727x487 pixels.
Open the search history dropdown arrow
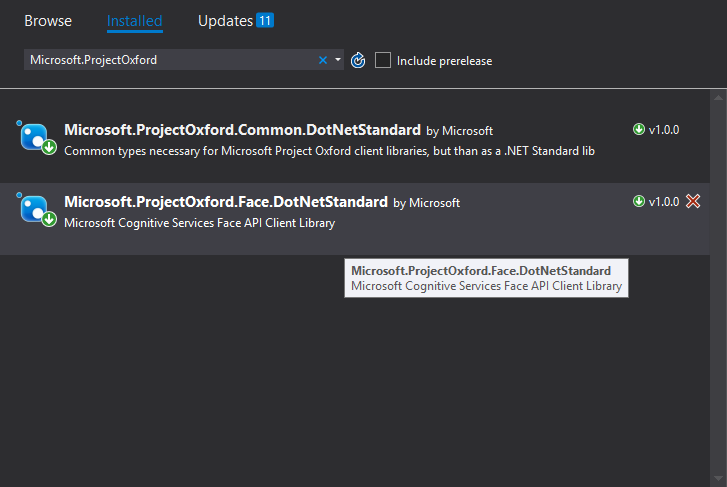pyautogui.click(x=338, y=60)
